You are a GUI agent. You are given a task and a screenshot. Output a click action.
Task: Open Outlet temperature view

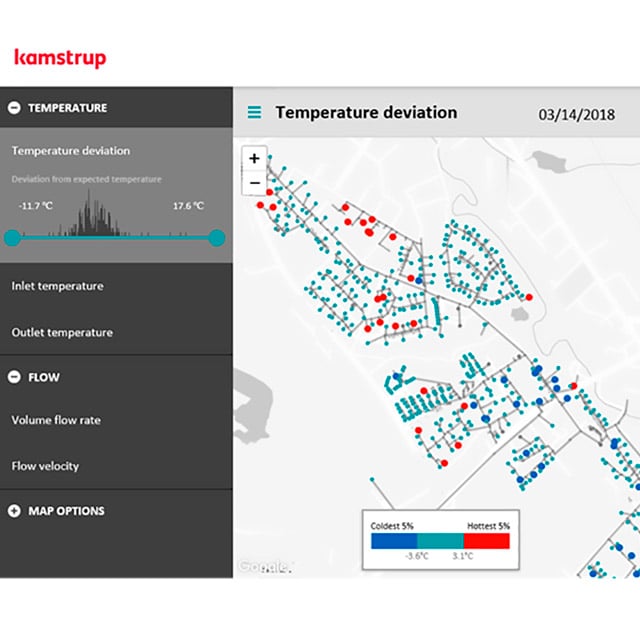click(62, 332)
